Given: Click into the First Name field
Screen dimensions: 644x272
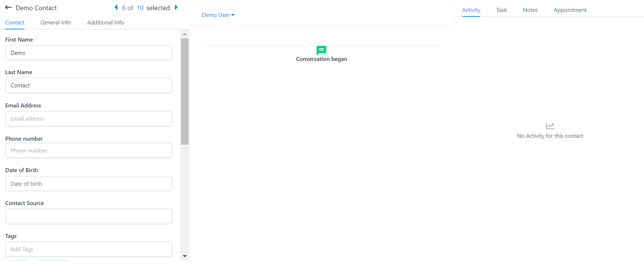Looking at the screenshot, I should [x=89, y=53].
